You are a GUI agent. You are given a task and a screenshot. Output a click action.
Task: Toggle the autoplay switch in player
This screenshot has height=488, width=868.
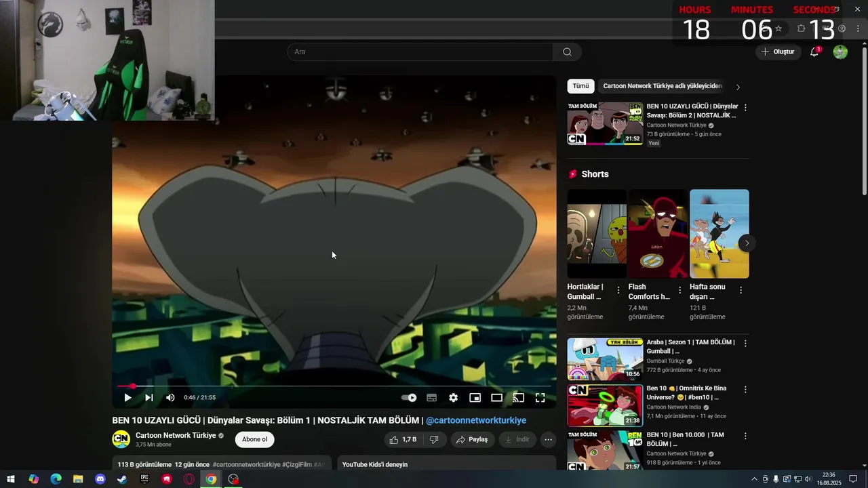coord(409,398)
